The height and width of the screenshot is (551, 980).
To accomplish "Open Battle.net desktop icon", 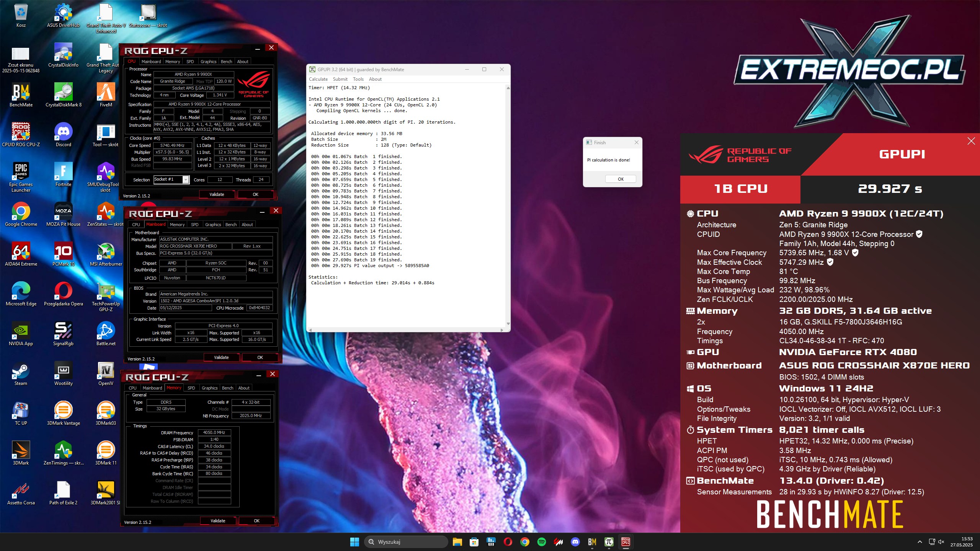I will [x=106, y=334].
